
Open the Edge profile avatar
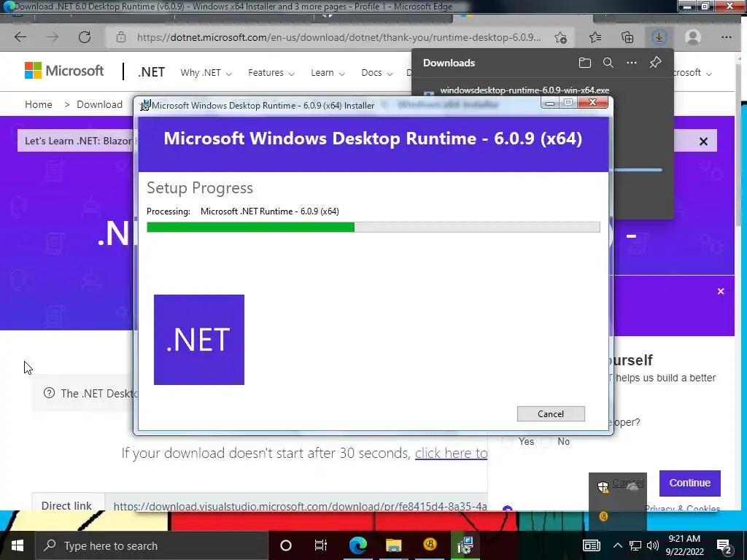coord(693,37)
